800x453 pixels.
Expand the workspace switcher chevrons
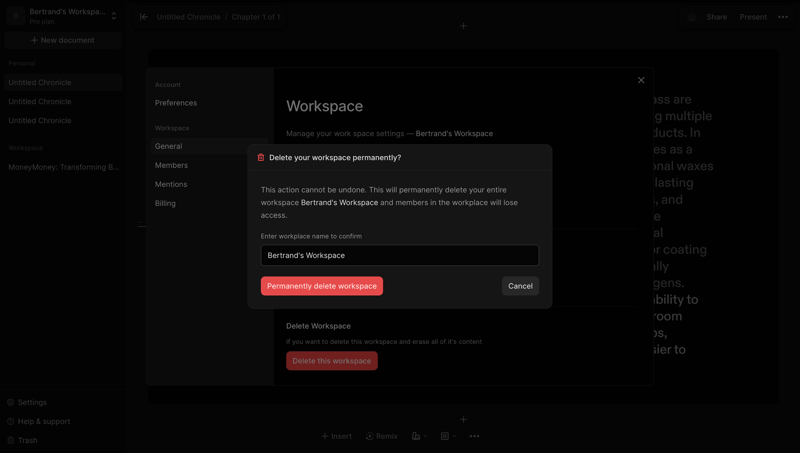[113, 16]
